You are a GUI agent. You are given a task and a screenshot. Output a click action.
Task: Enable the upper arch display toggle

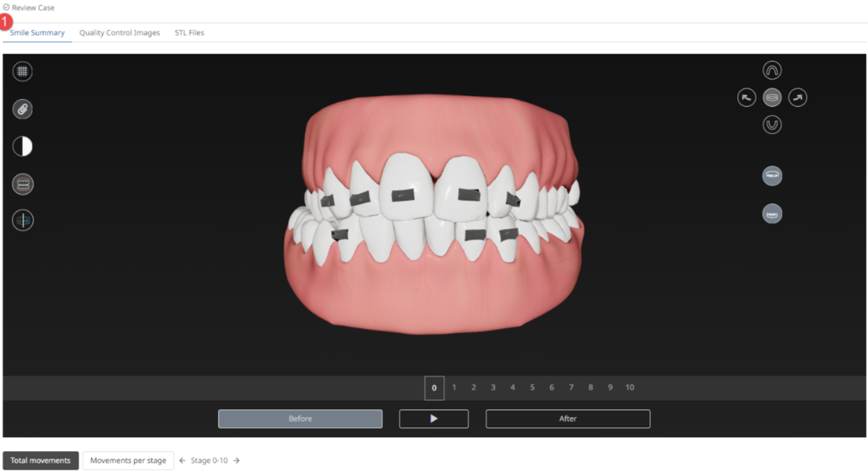tap(772, 175)
